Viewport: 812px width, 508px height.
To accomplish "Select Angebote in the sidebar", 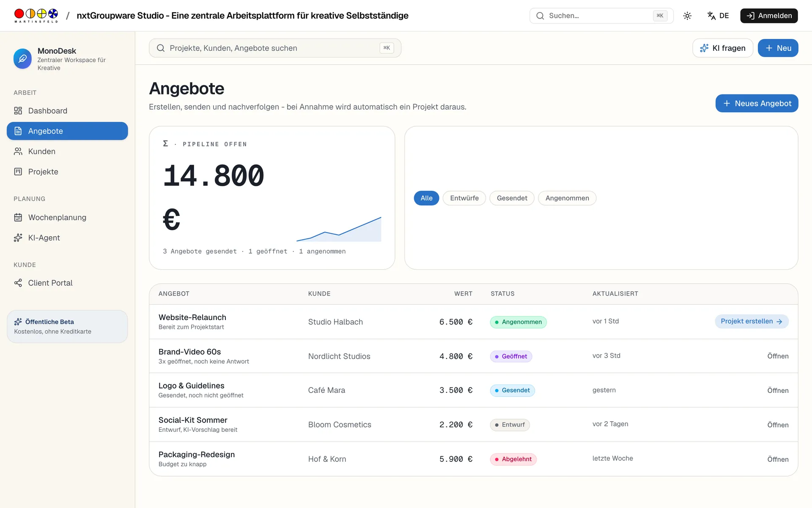I will click(67, 131).
